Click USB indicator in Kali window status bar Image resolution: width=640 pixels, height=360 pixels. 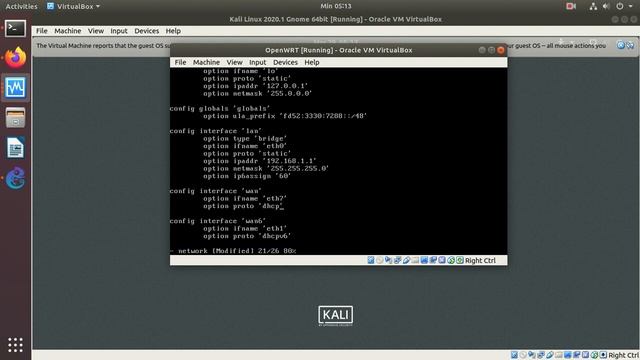tap(550, 355)
